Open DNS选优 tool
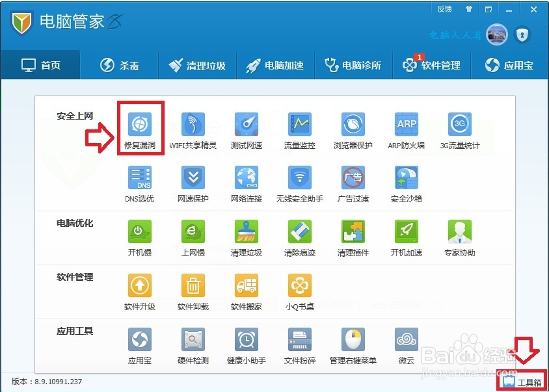The image size is (549, 392). [x=140, y=184]
